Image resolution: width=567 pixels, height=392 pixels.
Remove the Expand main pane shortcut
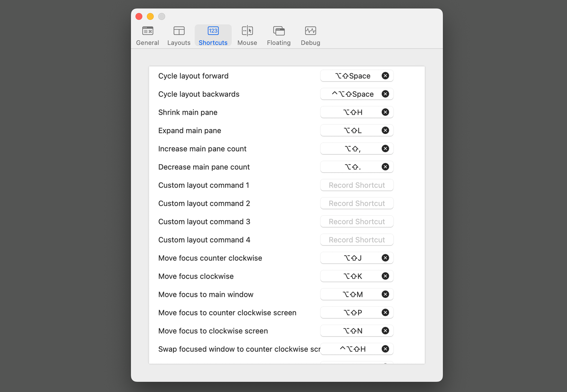(385, 131)
